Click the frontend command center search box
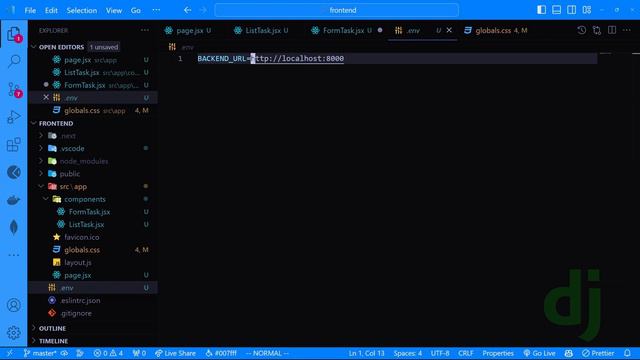This screenshot has width=640, height=360. [x=337, y=10]
